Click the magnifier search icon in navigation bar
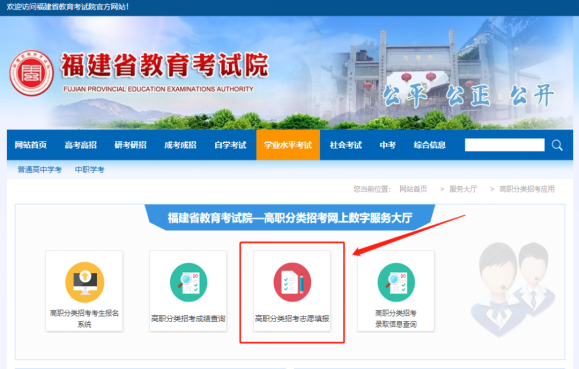 (557, 145)
